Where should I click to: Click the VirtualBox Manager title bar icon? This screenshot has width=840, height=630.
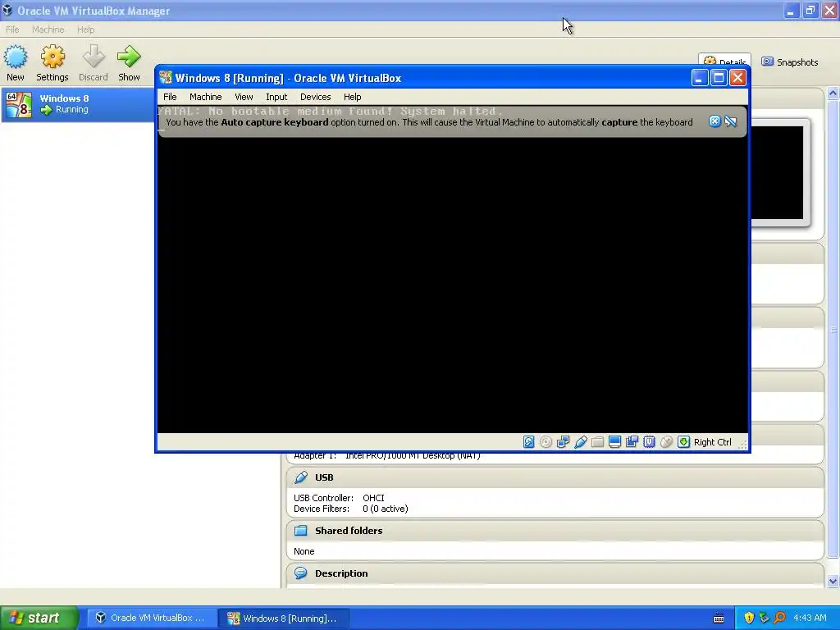pyautogui.click(x=7, y=10)
